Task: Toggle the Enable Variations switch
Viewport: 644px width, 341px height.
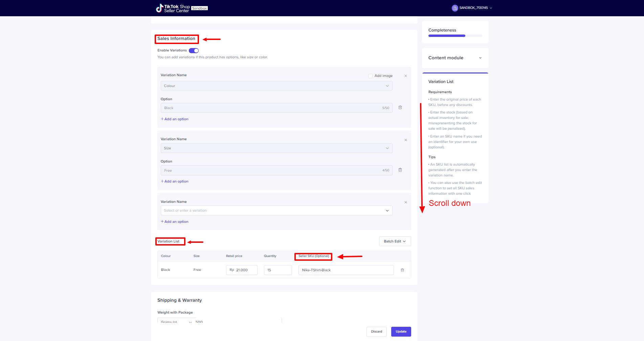Action: (x=194, y=50)
